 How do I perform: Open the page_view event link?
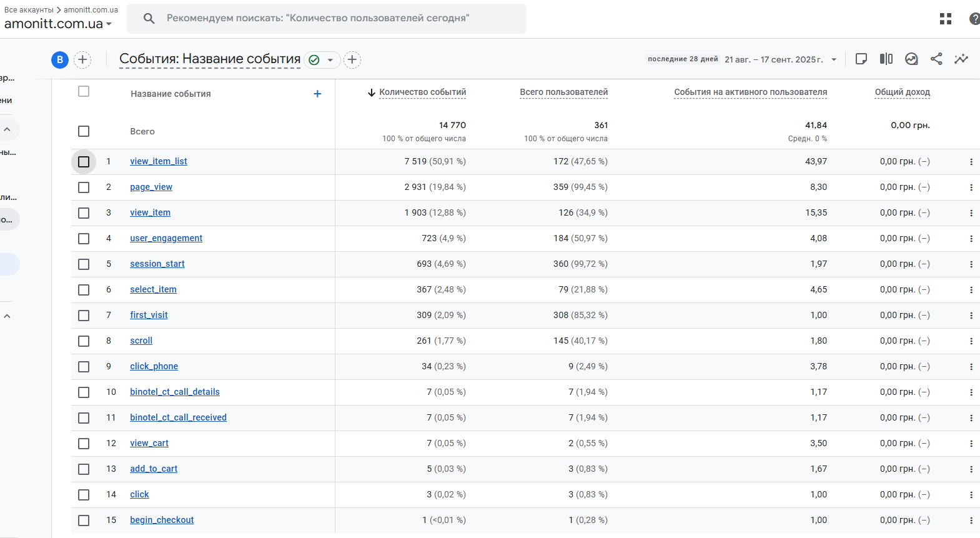coord(151,187)
